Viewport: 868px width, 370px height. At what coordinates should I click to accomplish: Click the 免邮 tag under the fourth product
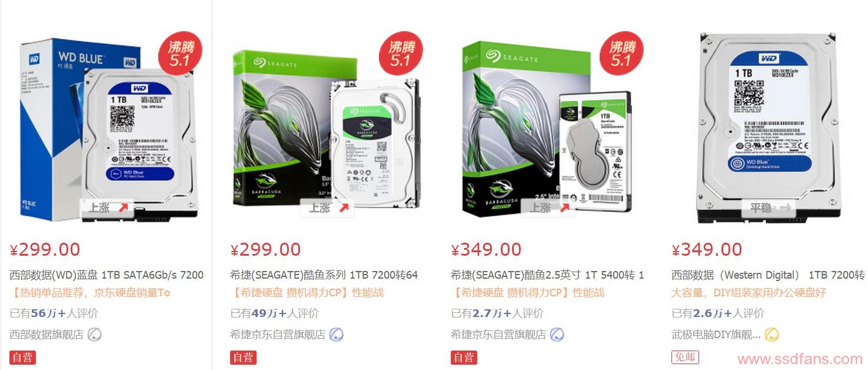coord(685,357)
